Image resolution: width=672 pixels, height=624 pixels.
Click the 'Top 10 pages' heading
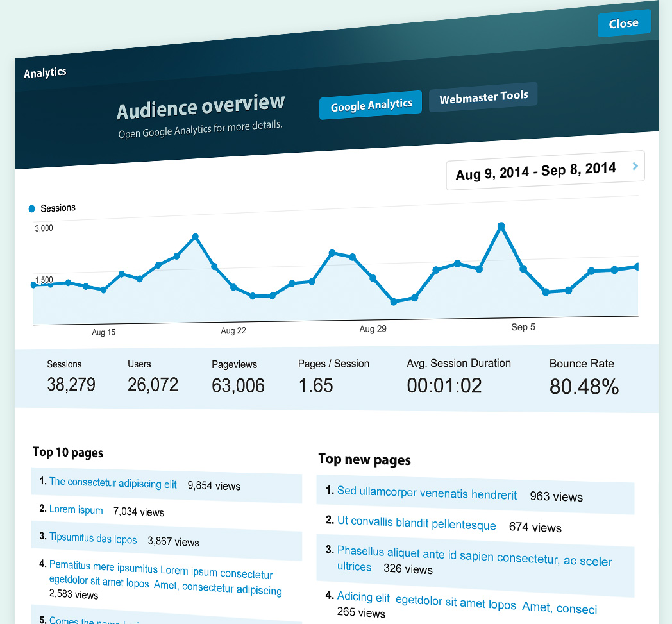pos(68,453)
